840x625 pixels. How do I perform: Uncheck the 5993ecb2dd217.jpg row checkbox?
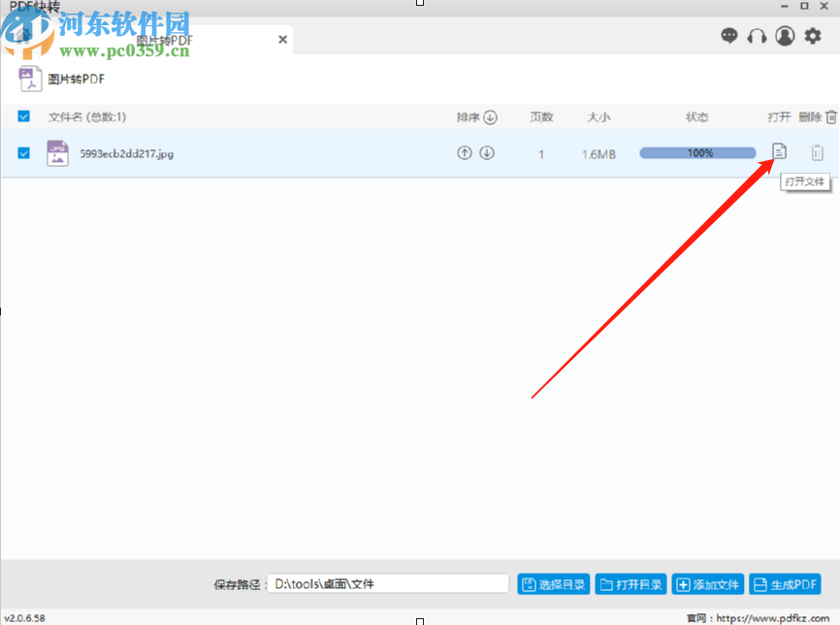point(23,152)
